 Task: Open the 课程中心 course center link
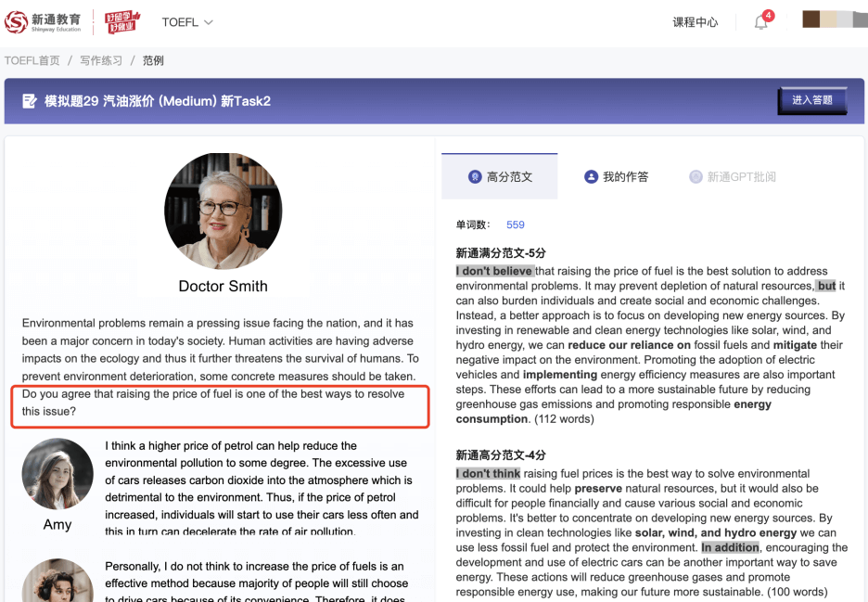(x=695, y=22)
